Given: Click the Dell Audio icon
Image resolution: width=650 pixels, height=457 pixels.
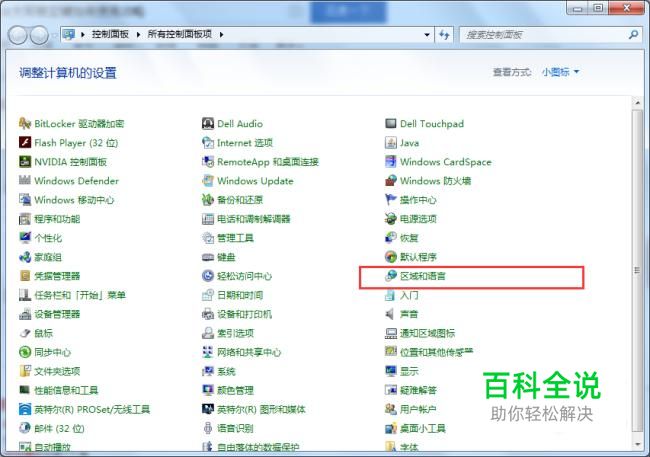Looking at the screenshot, I should (x=208, y=124).
